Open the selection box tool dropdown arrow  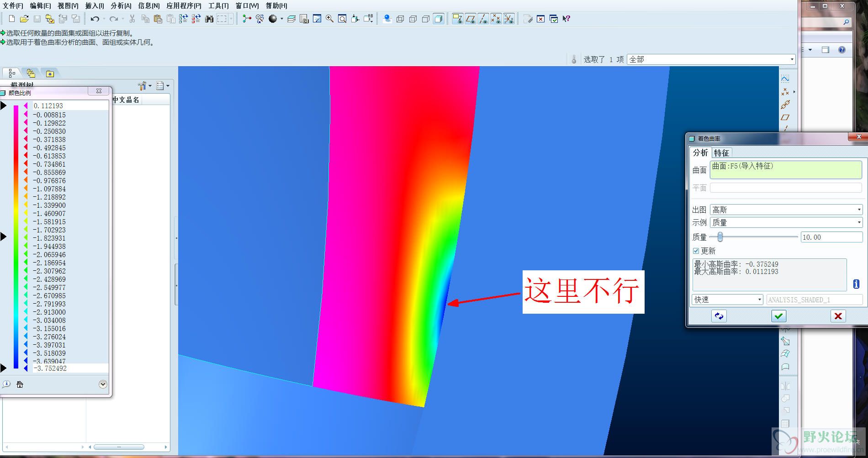click(231, 19)
